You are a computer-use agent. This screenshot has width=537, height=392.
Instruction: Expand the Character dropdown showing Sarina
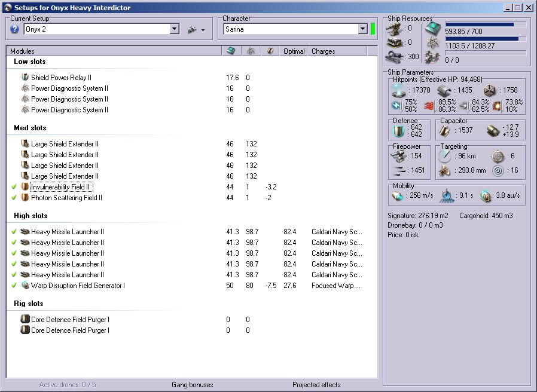click(x=363, y=29)
